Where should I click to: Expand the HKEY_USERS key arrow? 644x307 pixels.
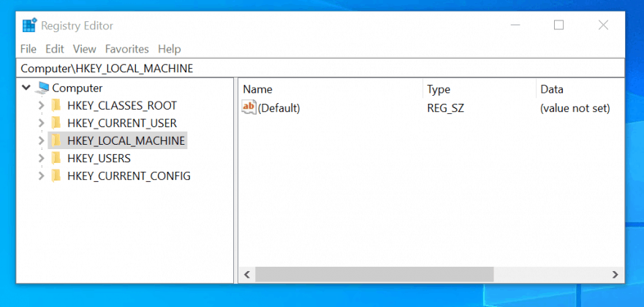click(41, 158)
